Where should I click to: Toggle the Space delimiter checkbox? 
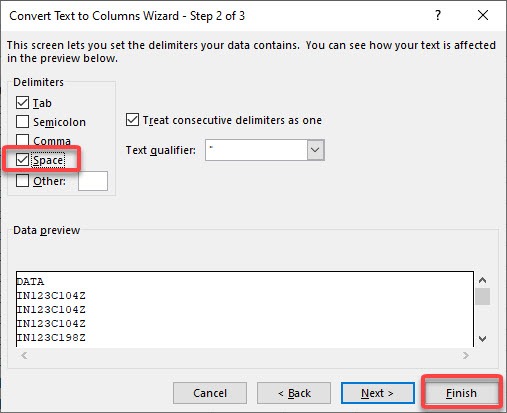[x=22, y=160]
